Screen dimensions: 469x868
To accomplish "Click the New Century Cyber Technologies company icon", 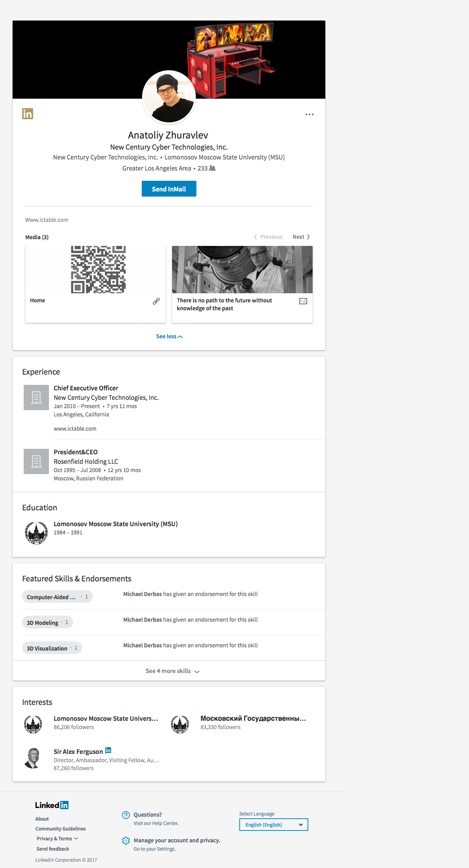I will pos(36,397).
